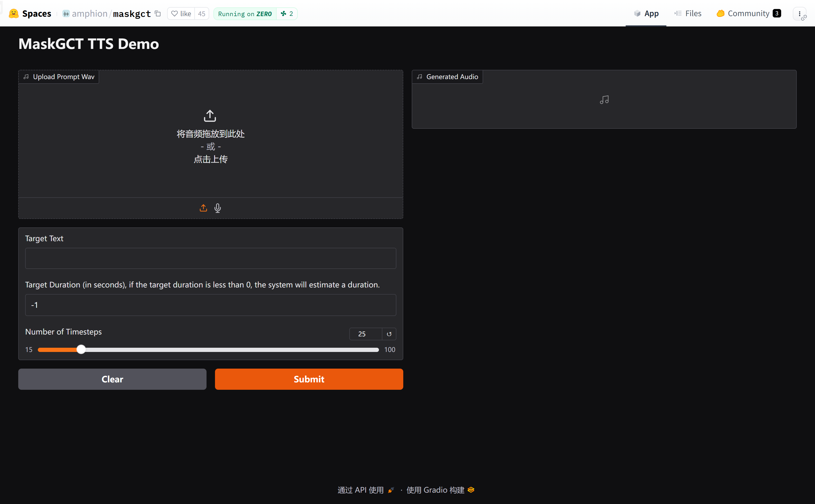Open the Spaces link

(x=37, y=14)
